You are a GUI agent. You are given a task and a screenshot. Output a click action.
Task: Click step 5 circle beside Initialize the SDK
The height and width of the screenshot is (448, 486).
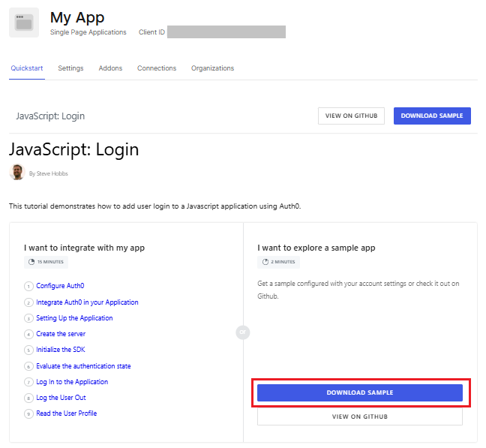[28, 350]
